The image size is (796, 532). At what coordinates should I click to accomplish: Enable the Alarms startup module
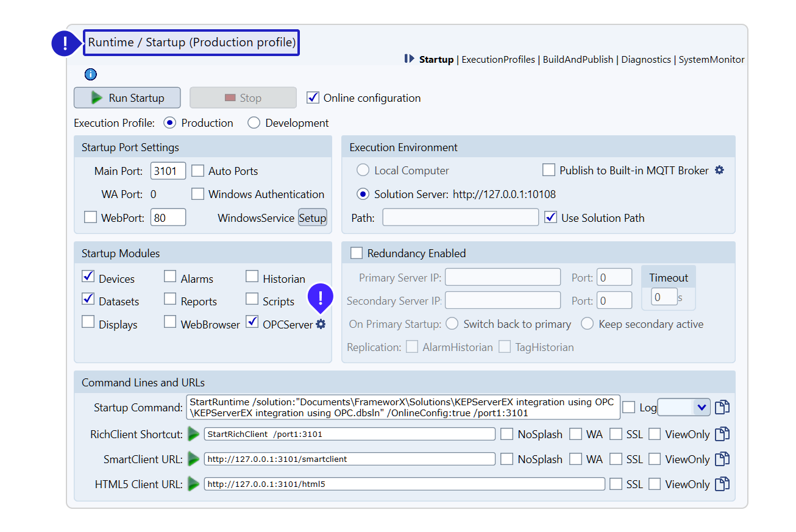(170, 277)
